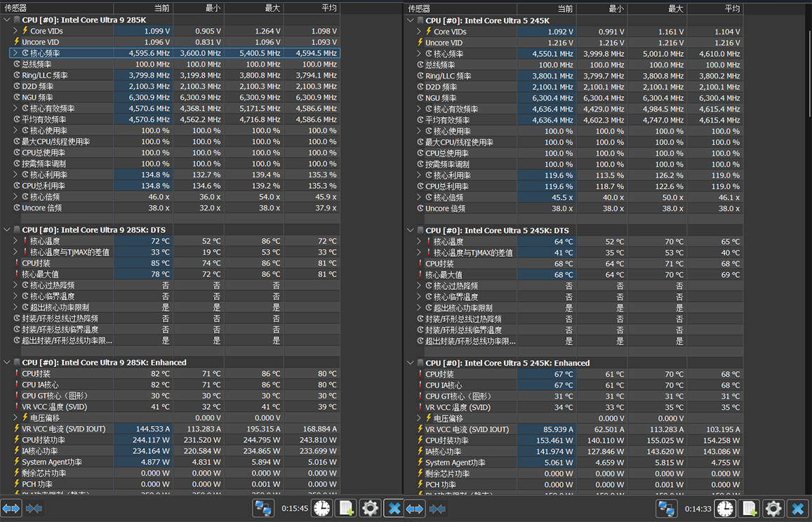Open settings gear in 285K window toolbar
Screen dimensions: 812x522
click(x=370, y=509)
